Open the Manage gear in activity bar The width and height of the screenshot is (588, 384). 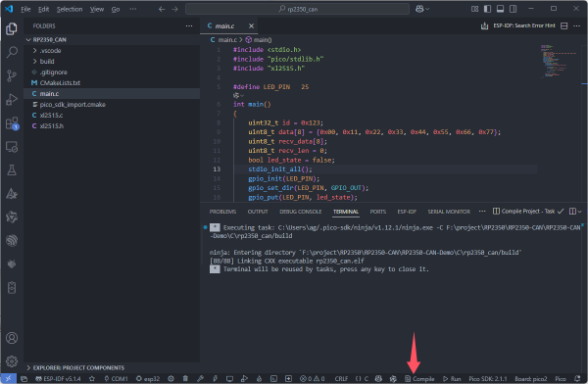point(12,361)
